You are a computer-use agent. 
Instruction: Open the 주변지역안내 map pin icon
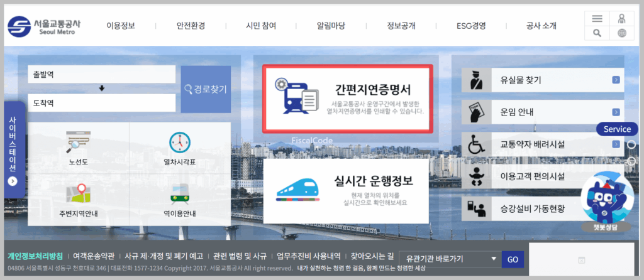(79, 194)
